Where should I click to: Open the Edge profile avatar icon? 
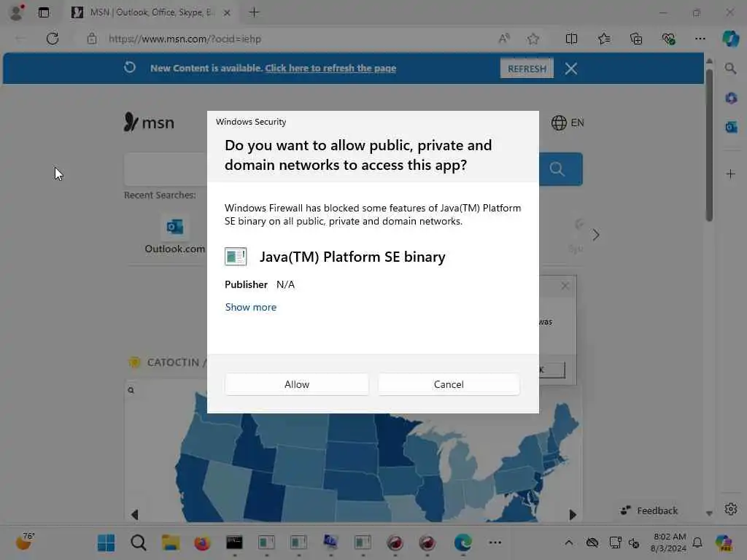17,12
